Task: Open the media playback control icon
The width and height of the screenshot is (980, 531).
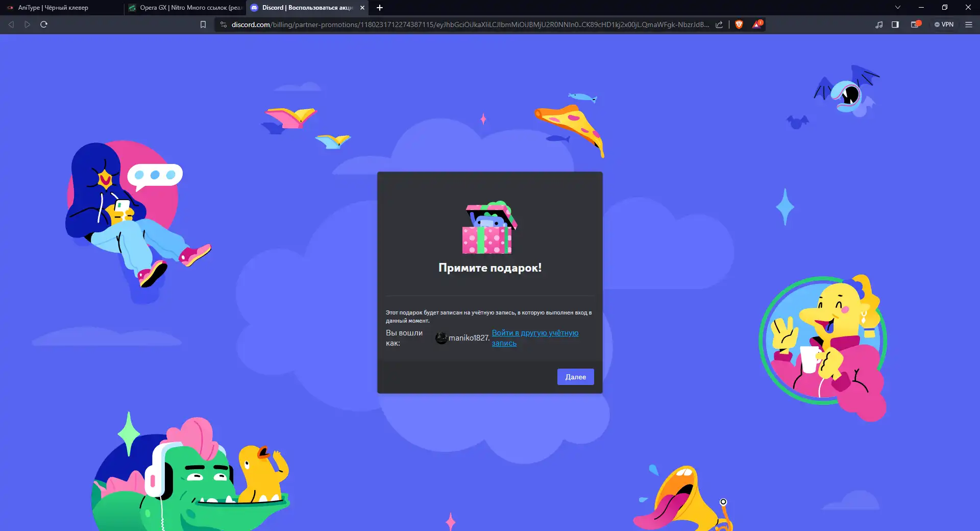Action: (879, 25)
